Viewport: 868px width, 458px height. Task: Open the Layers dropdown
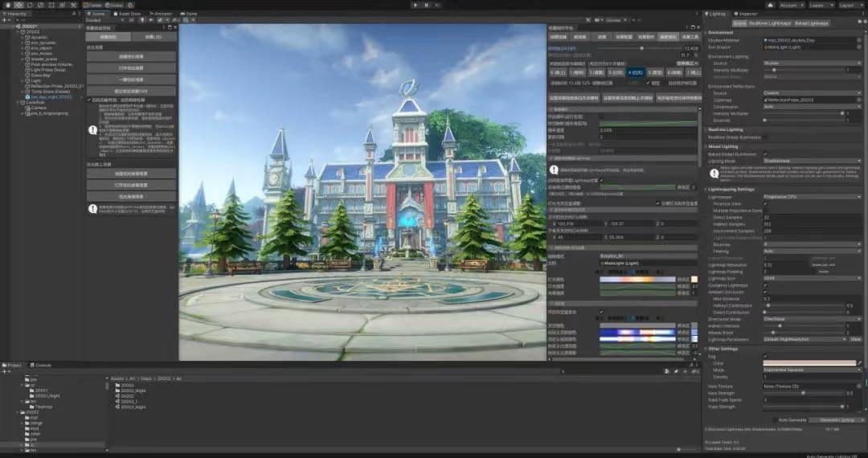tap(821, 5)
